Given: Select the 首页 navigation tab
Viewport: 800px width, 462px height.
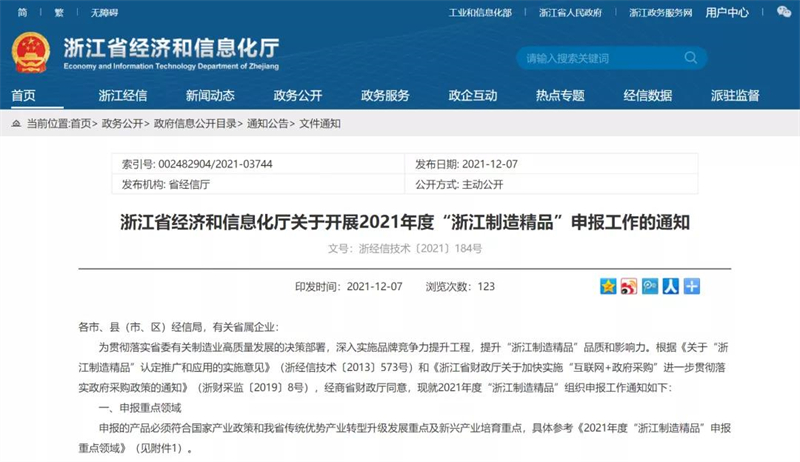Looking at the screenshot, I should 23,95.
